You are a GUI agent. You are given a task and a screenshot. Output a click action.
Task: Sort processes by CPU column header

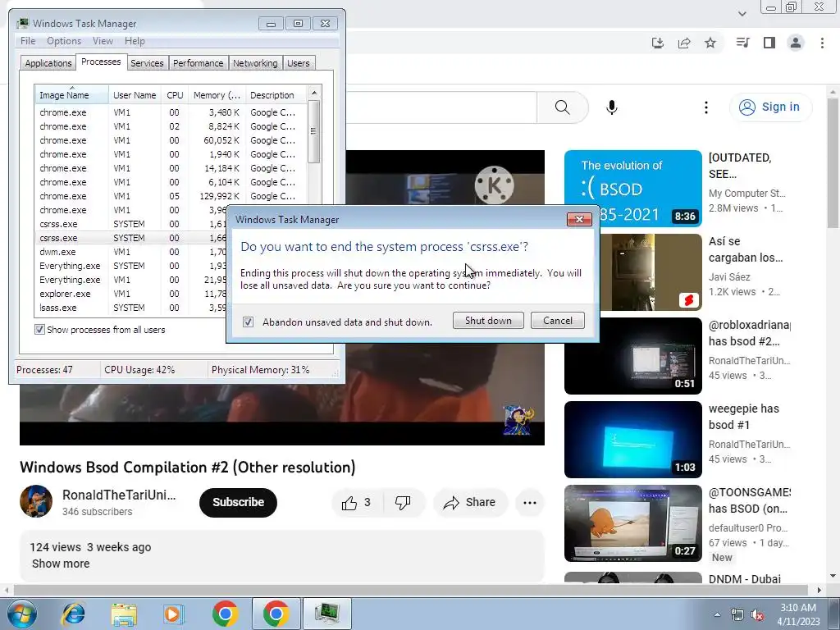pyautogui.click(x=175, y=95)
